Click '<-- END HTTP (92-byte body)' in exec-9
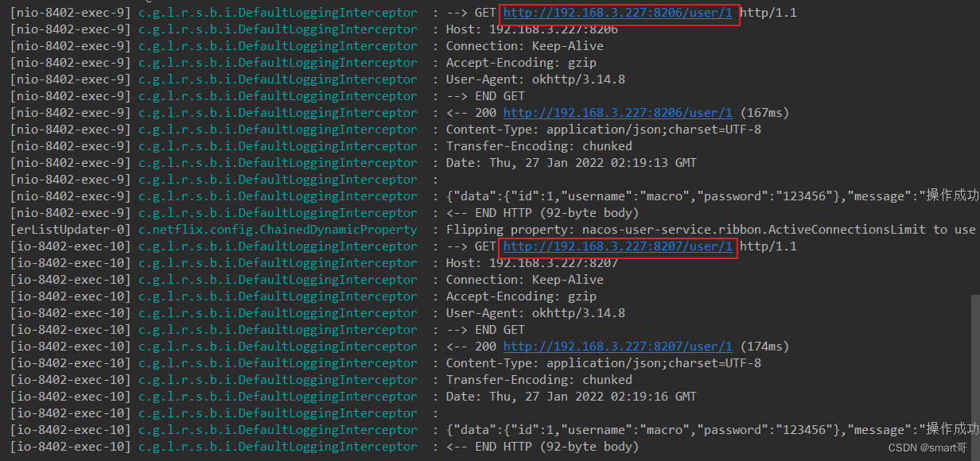This screenshot has height=461, width=980. (542, 213)
